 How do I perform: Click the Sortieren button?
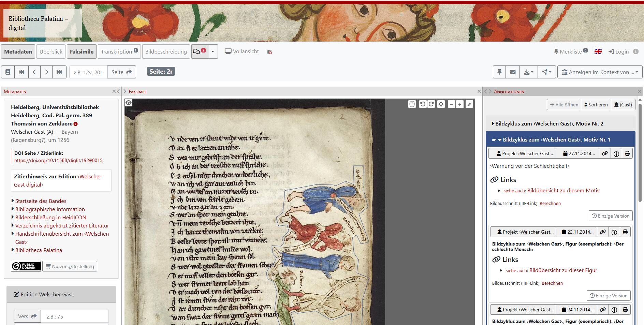(596, 105)
